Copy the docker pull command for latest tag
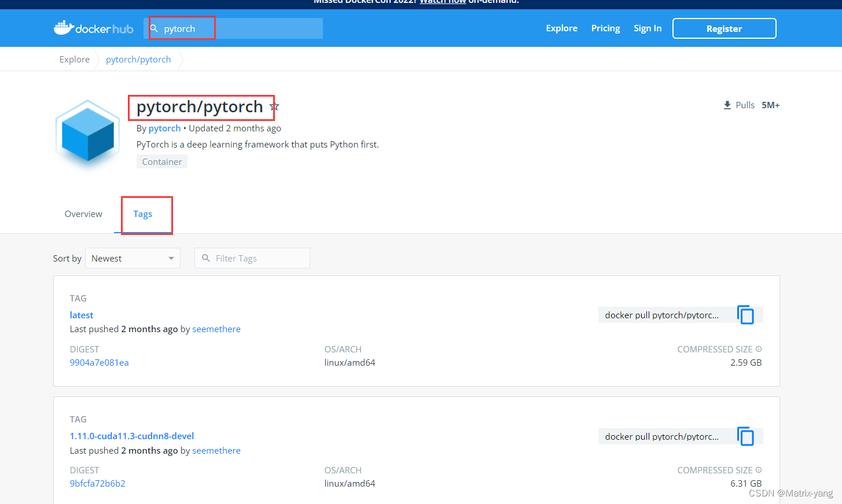The width and height of the screenshot is (842, 504). pyautogui.click(x=745, y=315)
